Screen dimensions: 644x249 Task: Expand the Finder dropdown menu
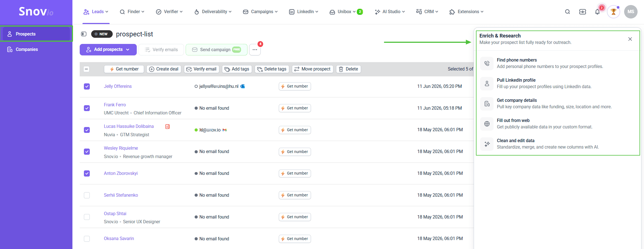click(132, 12)
